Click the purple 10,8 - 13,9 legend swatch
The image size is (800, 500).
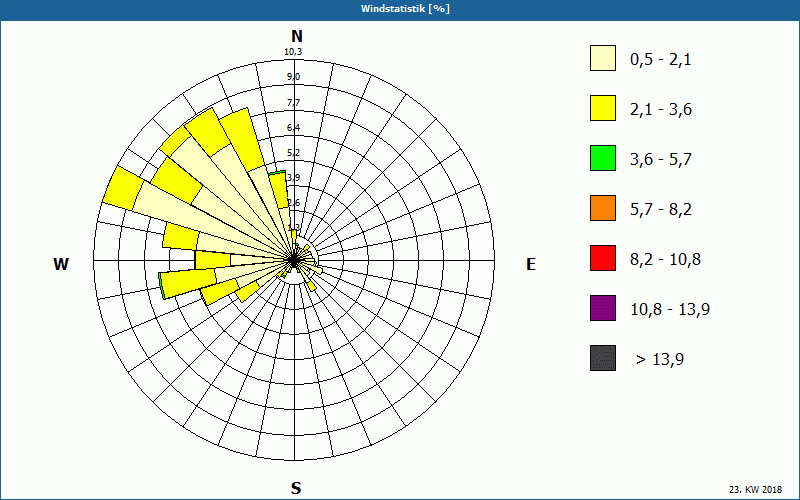pos(603,308)
